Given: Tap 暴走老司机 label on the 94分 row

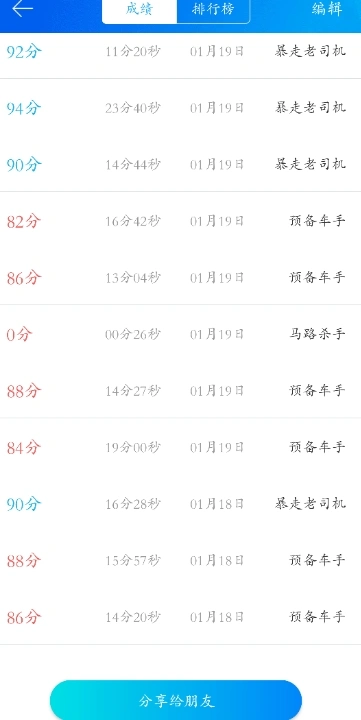Looking at the screenshot, I should tap(310, 108).
